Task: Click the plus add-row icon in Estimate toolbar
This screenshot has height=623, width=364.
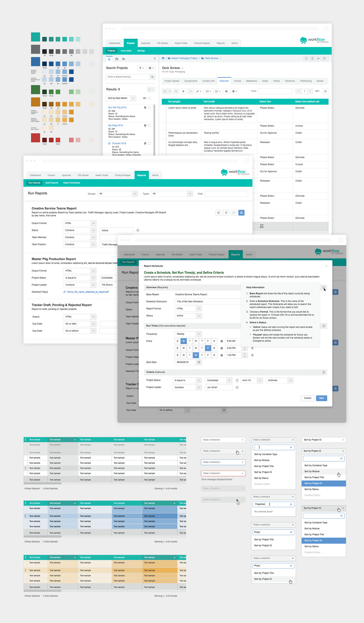Action: tap(183, 91)
